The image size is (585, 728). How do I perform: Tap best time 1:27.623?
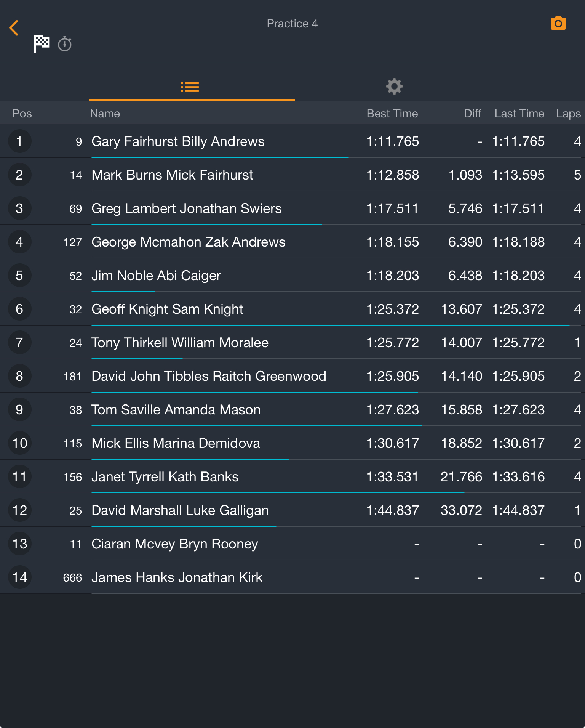pos(392,410)
